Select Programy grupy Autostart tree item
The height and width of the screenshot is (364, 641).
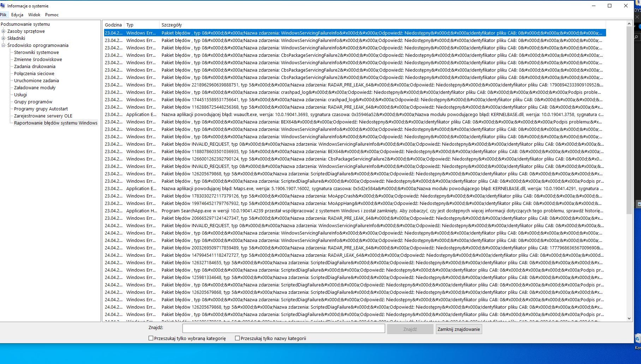tap(41, 109)
